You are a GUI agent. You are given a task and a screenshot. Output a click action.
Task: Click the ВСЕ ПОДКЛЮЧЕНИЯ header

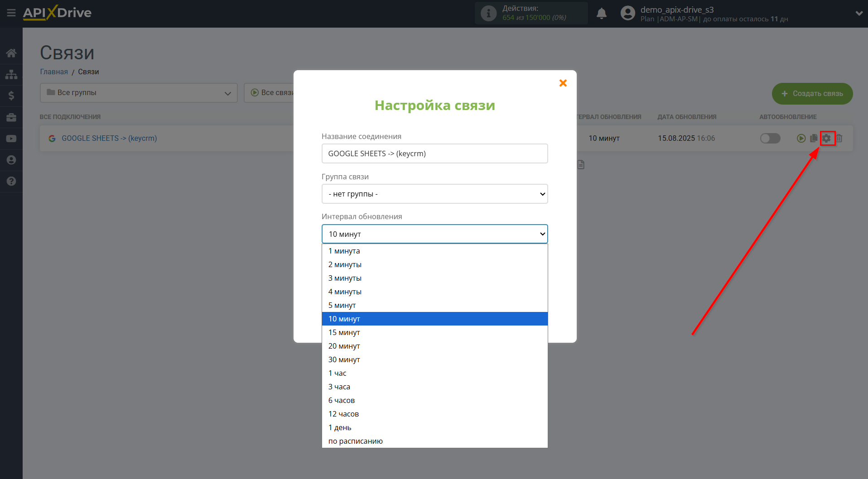(70, 117)
